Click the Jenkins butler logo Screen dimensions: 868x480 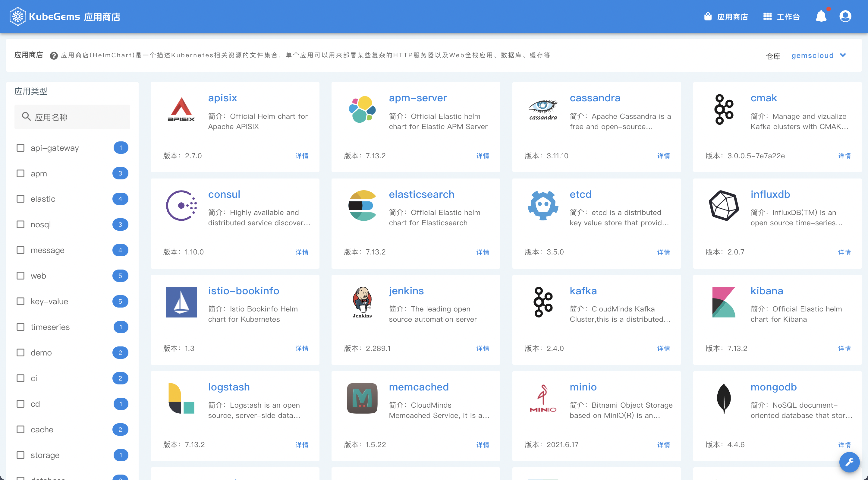coord(362,302)
